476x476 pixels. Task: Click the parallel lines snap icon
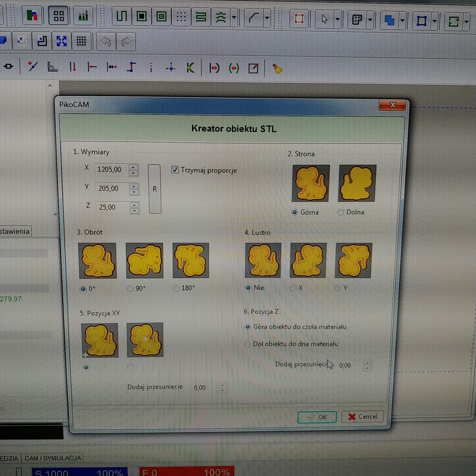pos(73,67)
